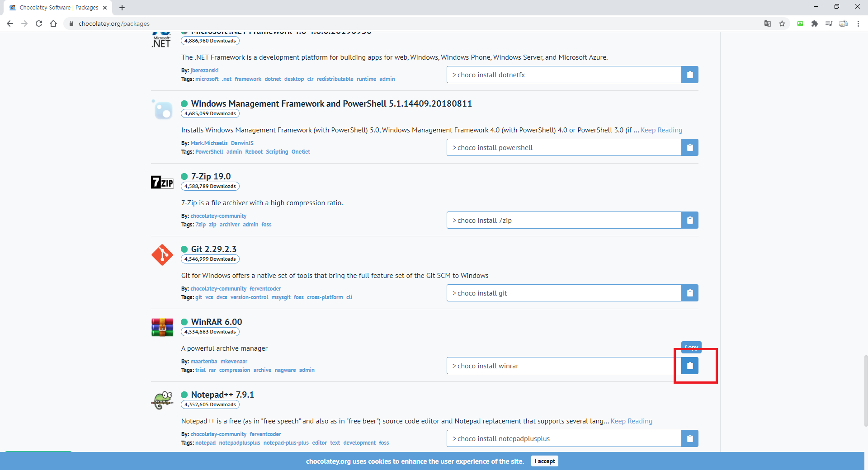Viewport: 868px width, 470px height.
Task: Open author Mark.Michaelis's profile
Action: [x=209, y=143]
